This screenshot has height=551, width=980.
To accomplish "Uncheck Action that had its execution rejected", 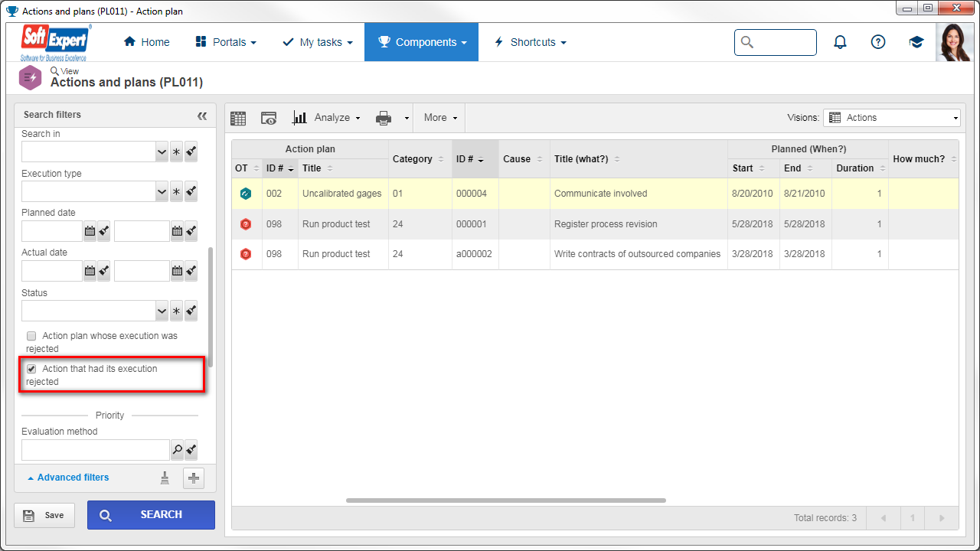I will [x=31, y=369].
